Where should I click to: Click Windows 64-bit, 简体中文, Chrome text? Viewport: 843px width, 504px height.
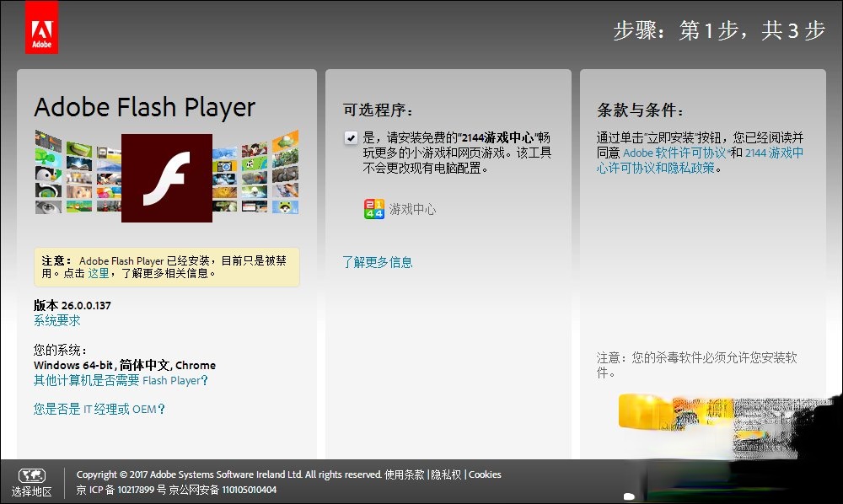125,366
